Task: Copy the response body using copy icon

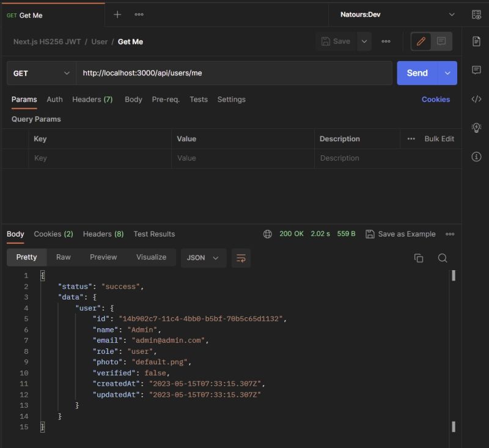Action: pyautogui.click(x=418, y=258)
